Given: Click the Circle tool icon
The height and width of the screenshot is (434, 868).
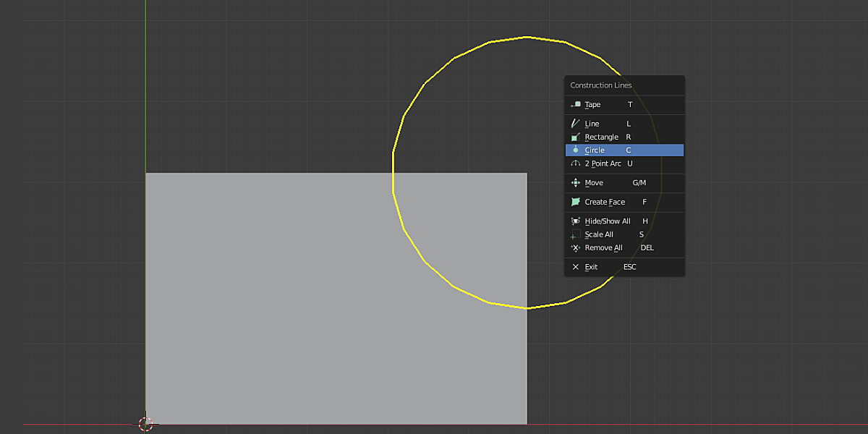Looking at the screenshot, I should tap(574, 150).
